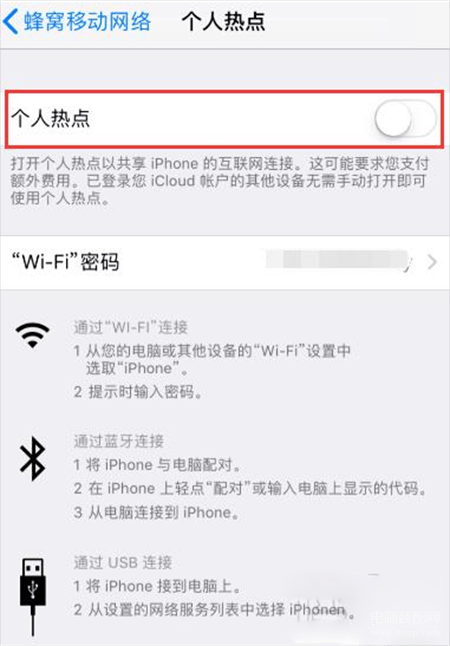Tap the blurred Wi-Fi password value
450x646 pixels.
coord(338,260)
